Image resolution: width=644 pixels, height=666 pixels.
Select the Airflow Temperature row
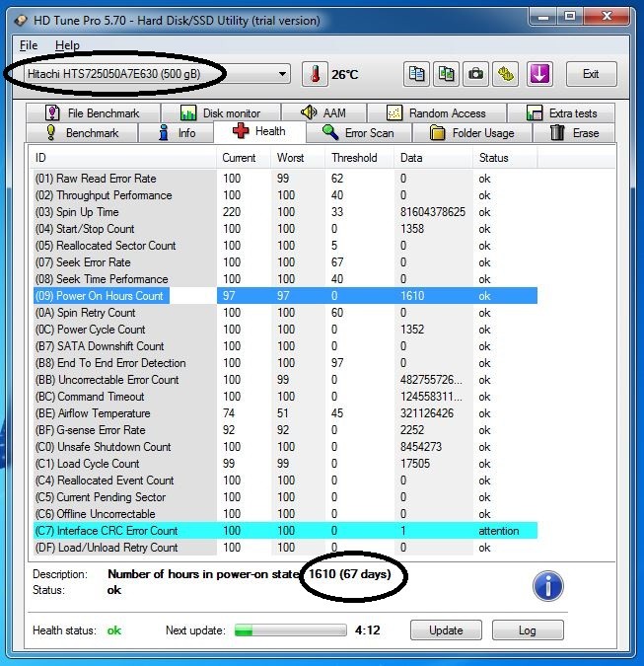285,413
